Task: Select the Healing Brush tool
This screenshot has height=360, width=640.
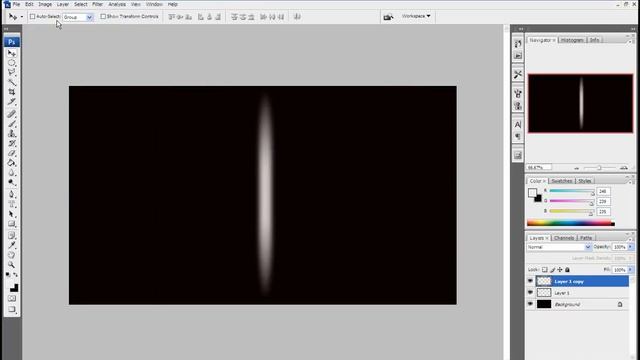Action: click(x=11, y=114)
